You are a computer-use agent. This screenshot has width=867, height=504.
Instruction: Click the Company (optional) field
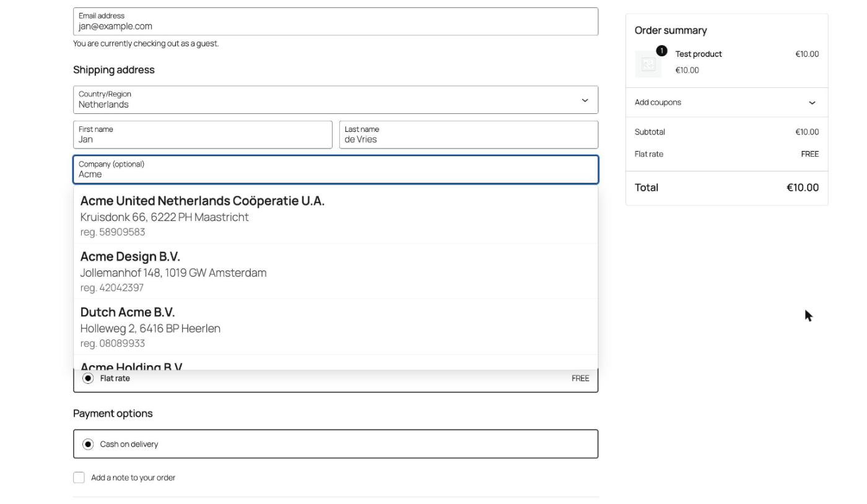[x=336, y=170]
